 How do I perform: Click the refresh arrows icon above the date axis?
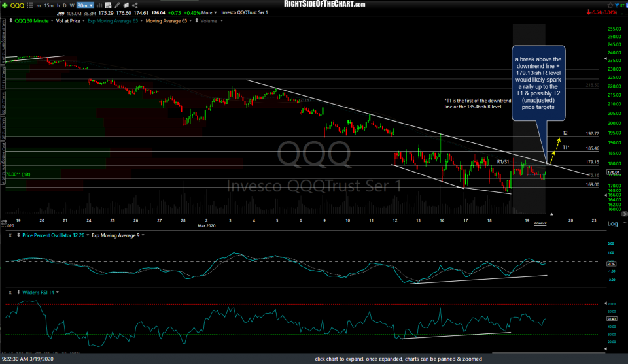(x=4, y=222)
